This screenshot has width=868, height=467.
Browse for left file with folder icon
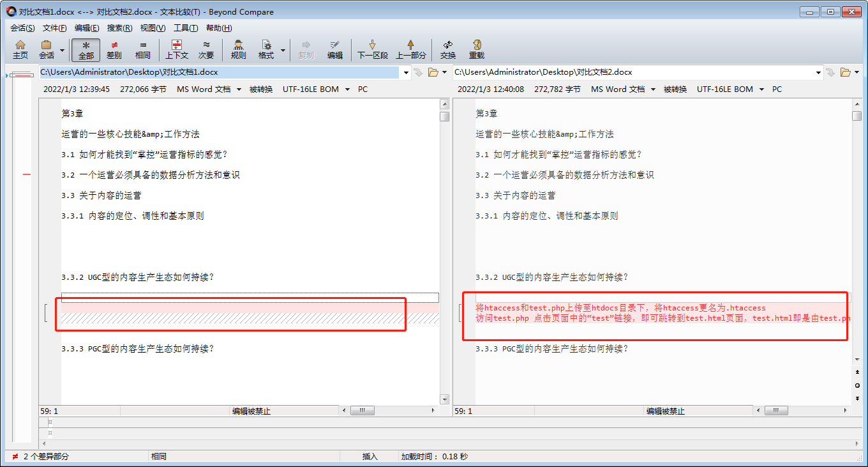[433, 72]
